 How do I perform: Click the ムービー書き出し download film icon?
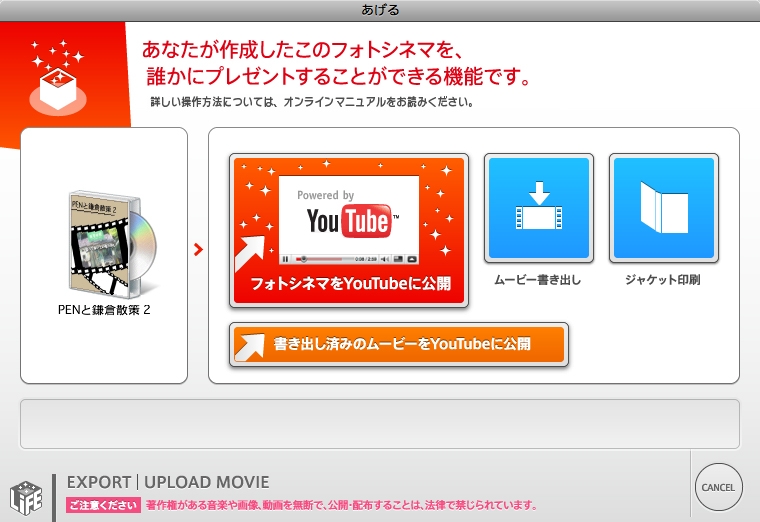tap(538, 208)
